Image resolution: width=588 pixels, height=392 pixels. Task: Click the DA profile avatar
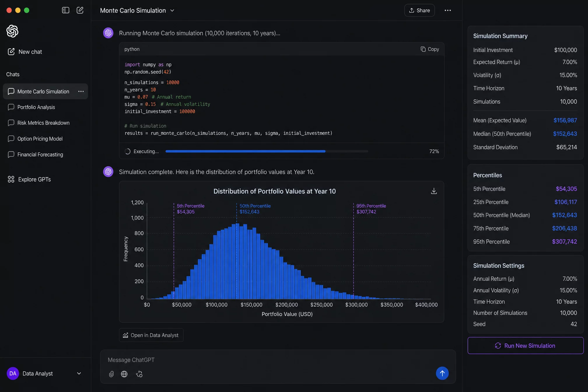pos(13,373)
